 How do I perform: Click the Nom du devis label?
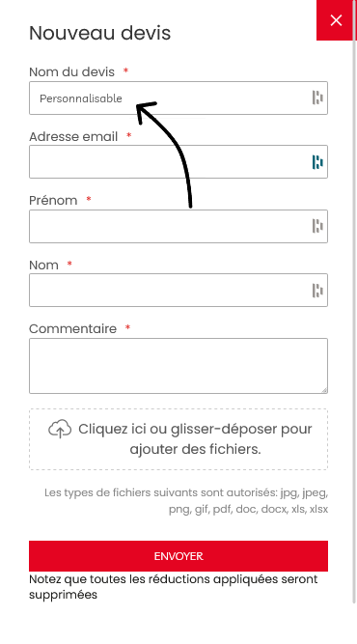click(x=71, y=71)
